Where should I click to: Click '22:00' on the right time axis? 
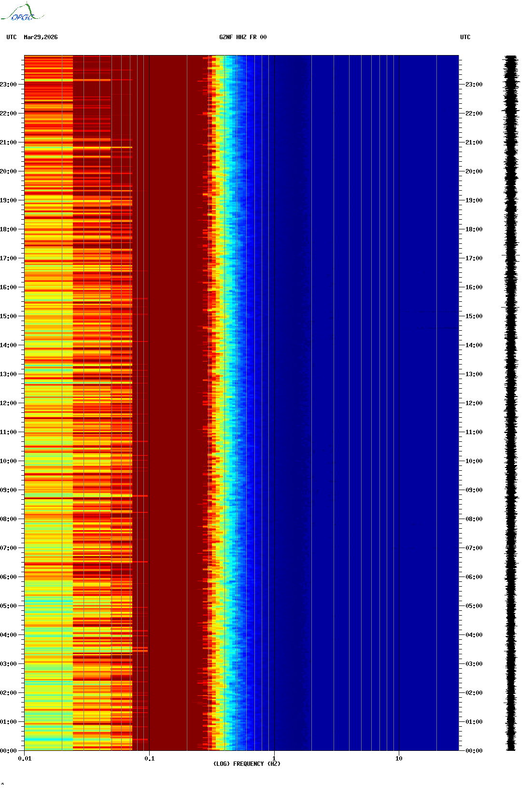(474, 113)
